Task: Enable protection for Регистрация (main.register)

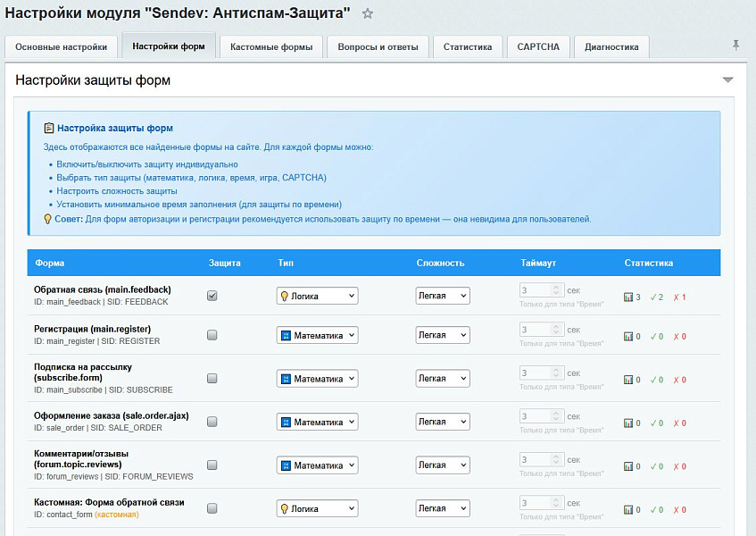Action: [x=212, y=335]
